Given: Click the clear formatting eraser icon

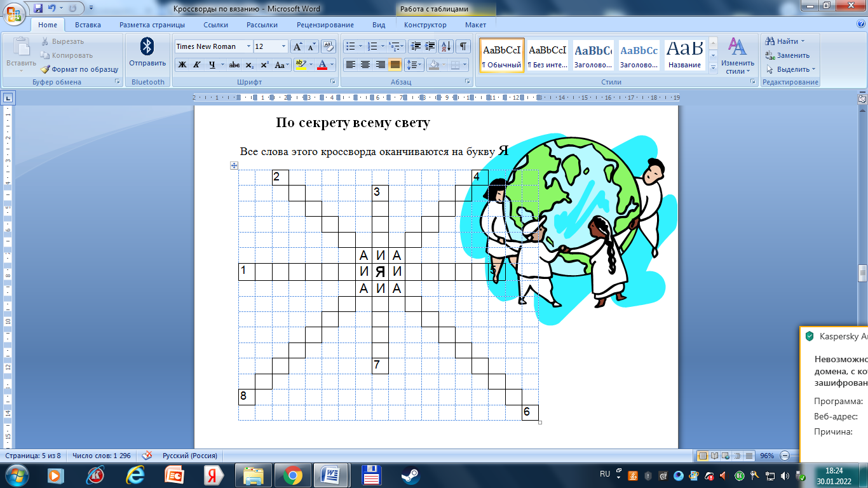Looking at the screenshot, I should pos(328,46).
